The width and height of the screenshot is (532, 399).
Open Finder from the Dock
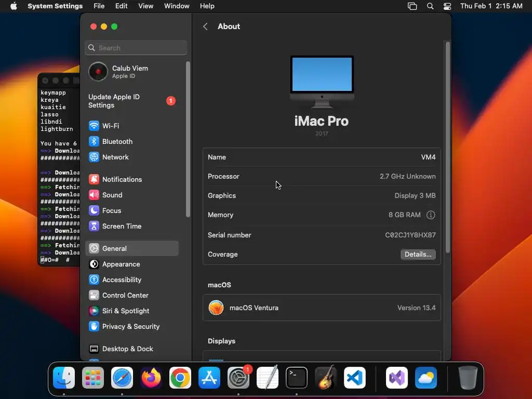pos(64,378)
